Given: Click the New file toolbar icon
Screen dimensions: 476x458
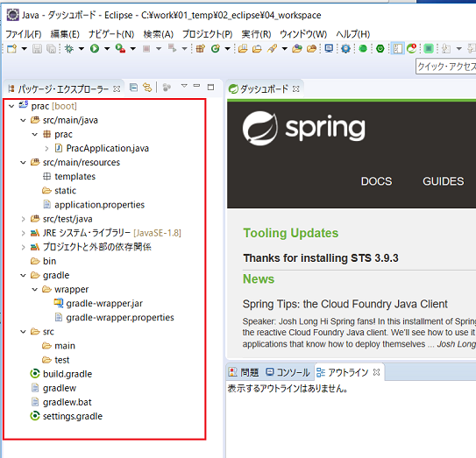Looking at the screenshot, I should coord(12,48).
